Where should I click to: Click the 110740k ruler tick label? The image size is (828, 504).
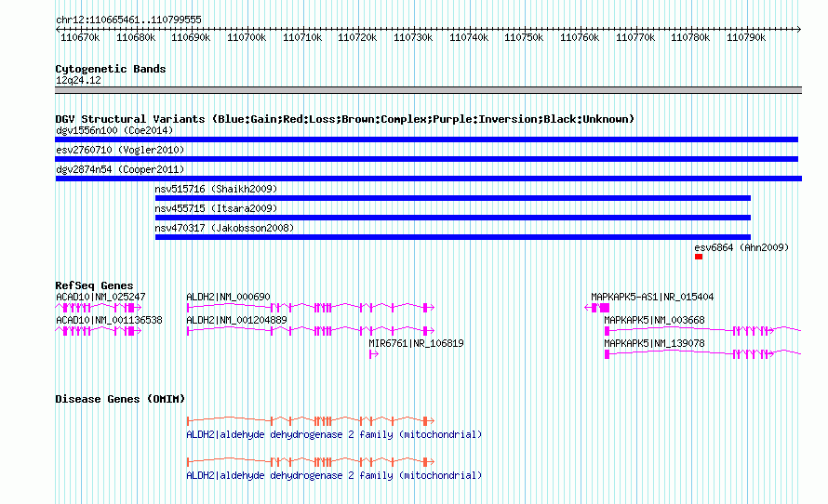(x=469, y=37)
